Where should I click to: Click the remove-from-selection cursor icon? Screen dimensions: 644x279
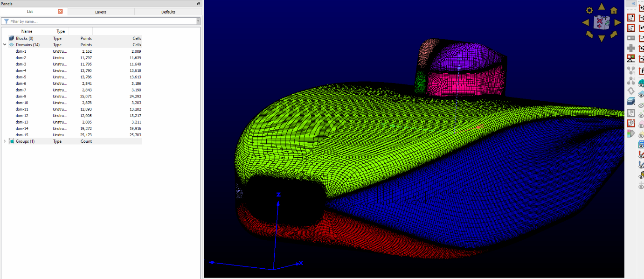tap(630, 28)
